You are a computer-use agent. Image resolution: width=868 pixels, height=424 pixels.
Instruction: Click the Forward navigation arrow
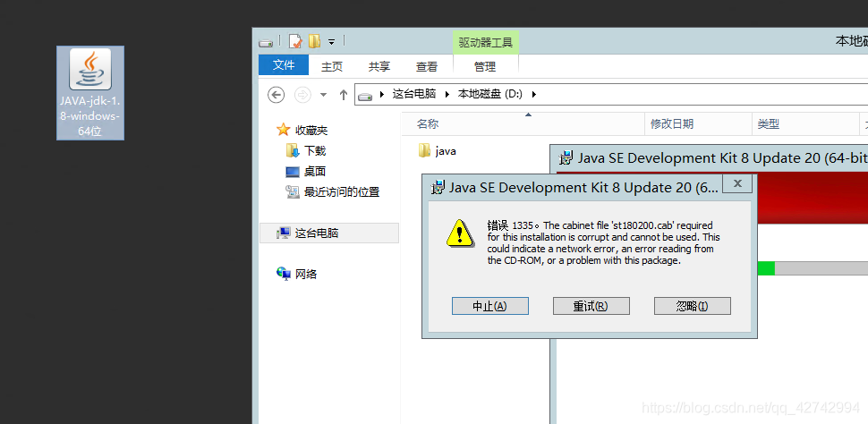click(302, 95)
